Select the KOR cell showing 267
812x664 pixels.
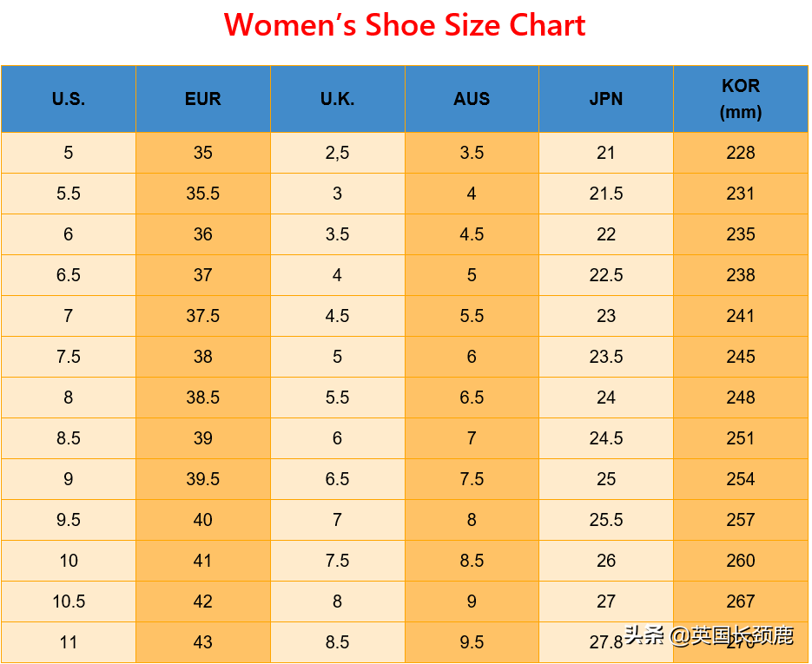741,602
